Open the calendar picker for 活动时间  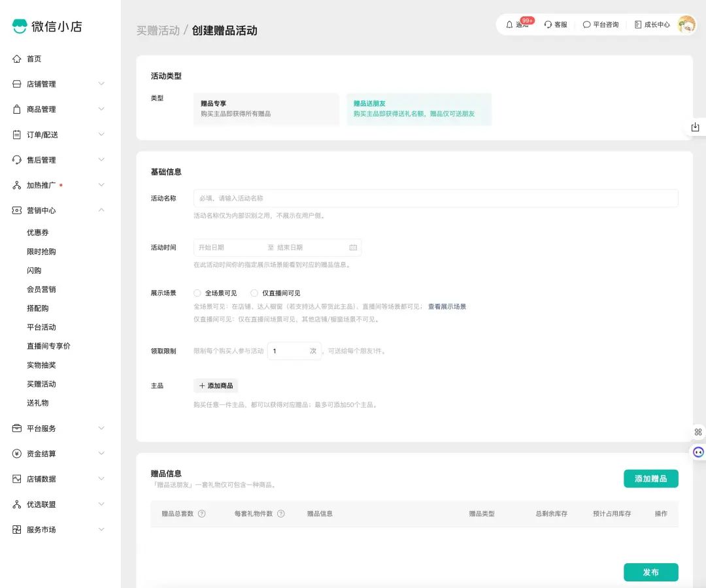(352, 248)
